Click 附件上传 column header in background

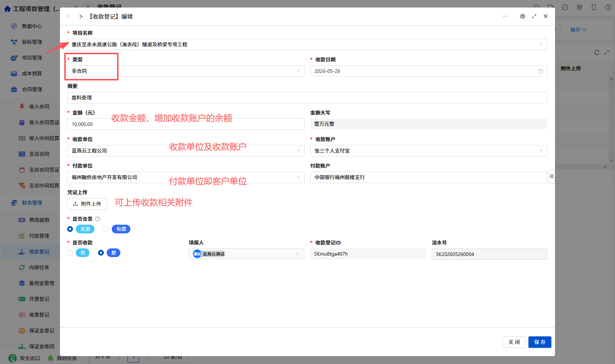pos(570,69)
